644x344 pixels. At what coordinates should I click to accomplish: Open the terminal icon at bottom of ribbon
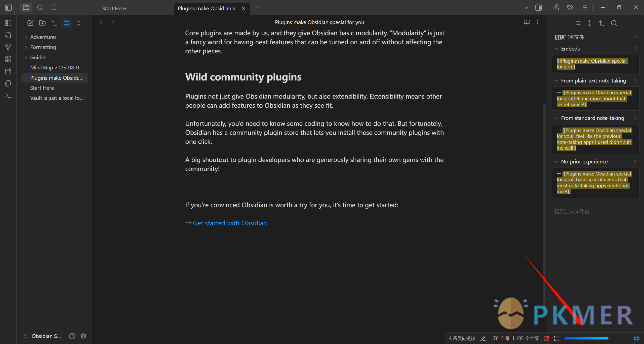click(8, 96)
